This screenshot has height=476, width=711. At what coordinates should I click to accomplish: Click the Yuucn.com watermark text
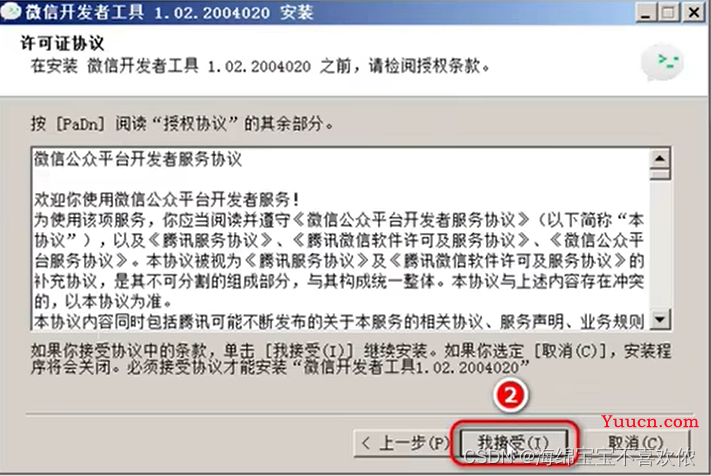650,421
